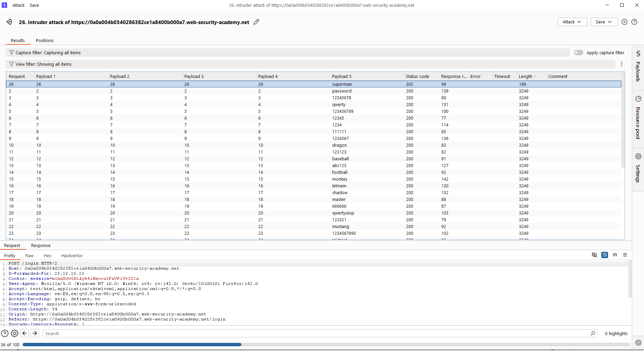Toggle the Apply capture filter switch
This screenshot has height=351, width=644.
coord(578,53)
